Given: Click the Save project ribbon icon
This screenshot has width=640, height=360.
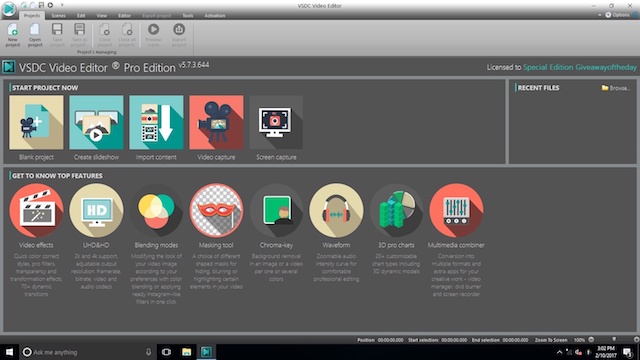Looking at the screenshot, I should click(57, 29).
